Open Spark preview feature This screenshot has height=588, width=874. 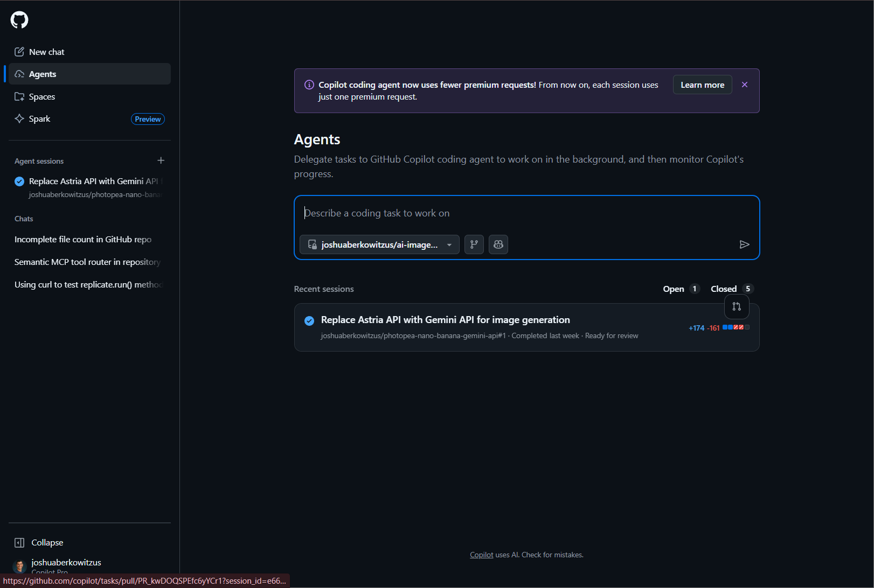tap(40, 119)
